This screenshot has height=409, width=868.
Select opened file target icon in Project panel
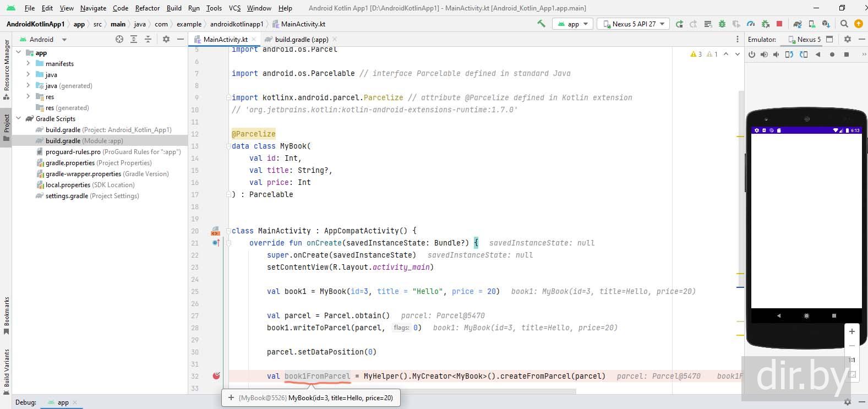[119, 39]
